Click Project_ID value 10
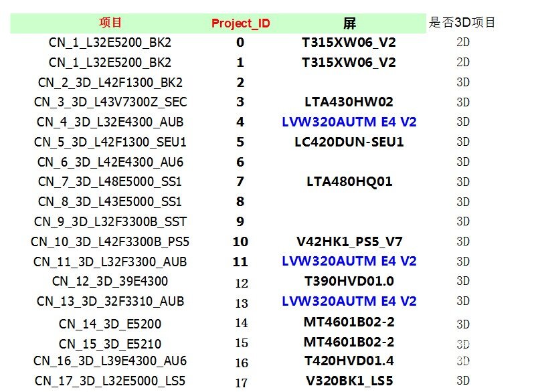The image size is (534, 392). pos(240,241)
